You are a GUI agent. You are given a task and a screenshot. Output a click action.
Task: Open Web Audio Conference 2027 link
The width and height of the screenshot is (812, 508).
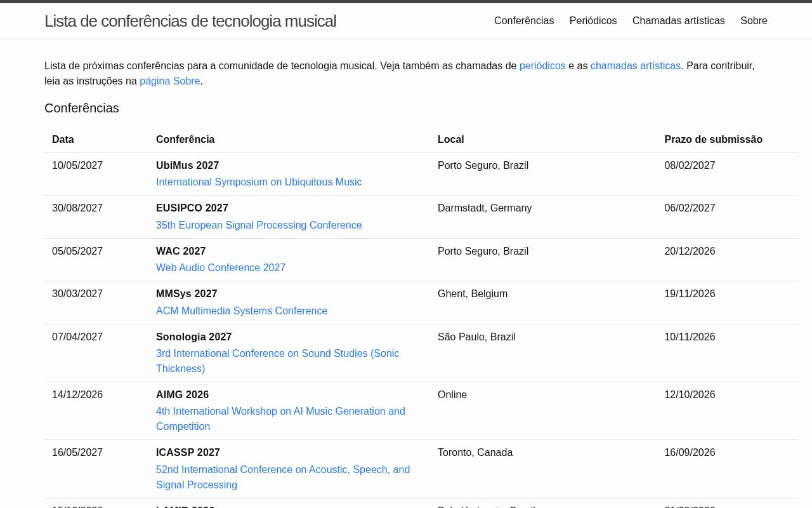221,268
